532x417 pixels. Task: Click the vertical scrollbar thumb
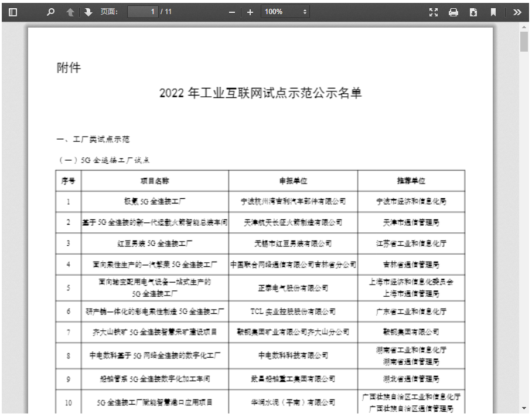pyautogui.click(x=524, y=42)
